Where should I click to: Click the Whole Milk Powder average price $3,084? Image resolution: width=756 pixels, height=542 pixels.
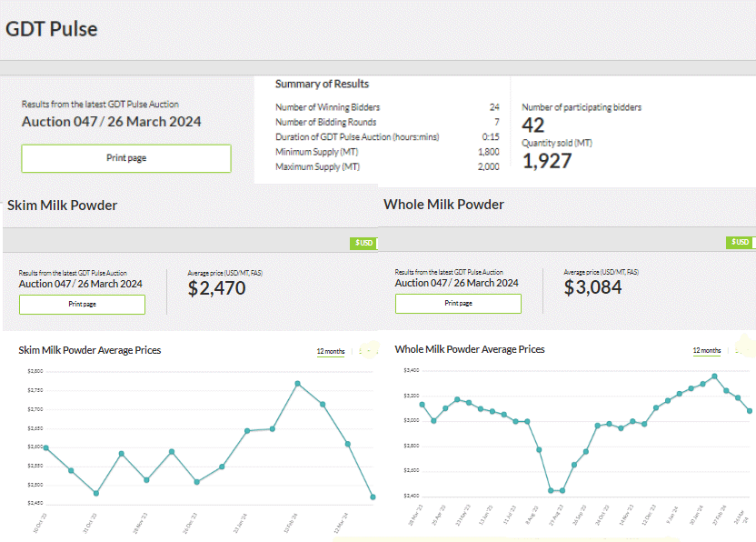pyautogui.click(x=592, y=287)
